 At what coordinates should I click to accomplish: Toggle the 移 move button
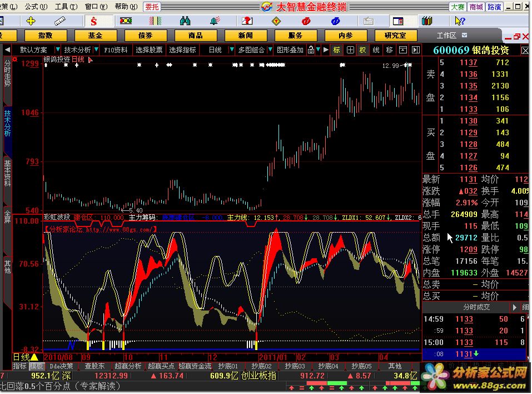(x=389, y=50)
